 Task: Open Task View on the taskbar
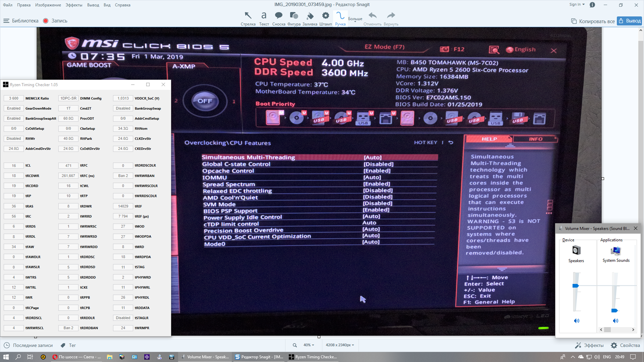pyautogui.click(x=30, y=357)
